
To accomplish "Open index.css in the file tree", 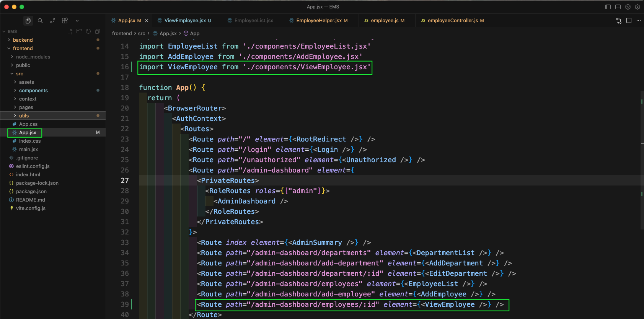I will click(x=53, y=141).
